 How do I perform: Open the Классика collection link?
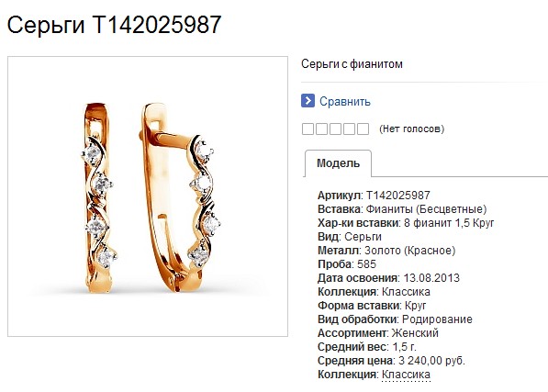coord(406,375)
